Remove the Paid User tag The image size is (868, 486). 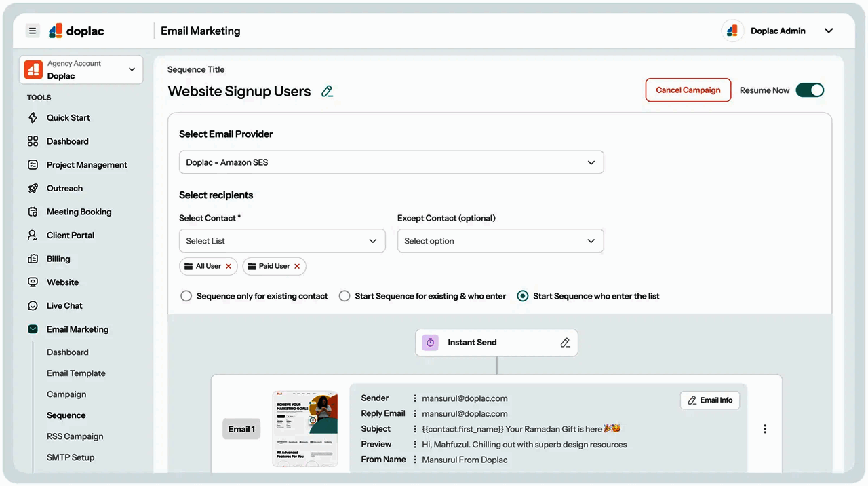pyautogui.click(x=297, y=267)
